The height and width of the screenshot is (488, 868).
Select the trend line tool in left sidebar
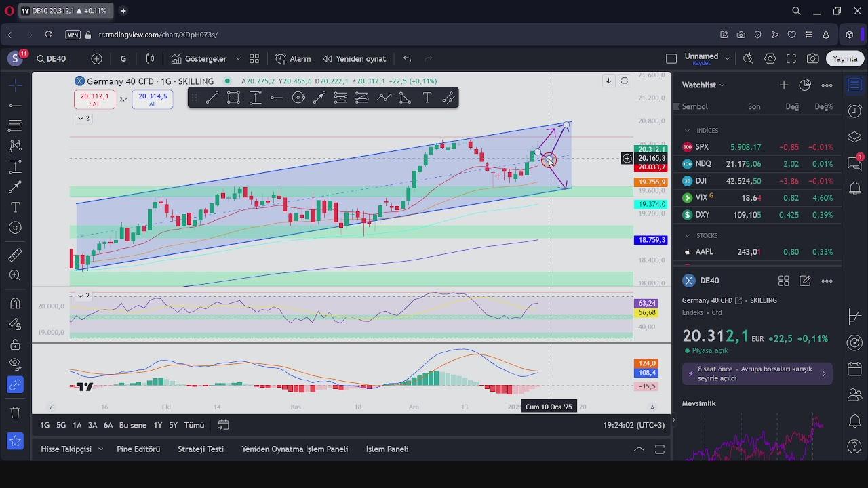pos(16,106)
